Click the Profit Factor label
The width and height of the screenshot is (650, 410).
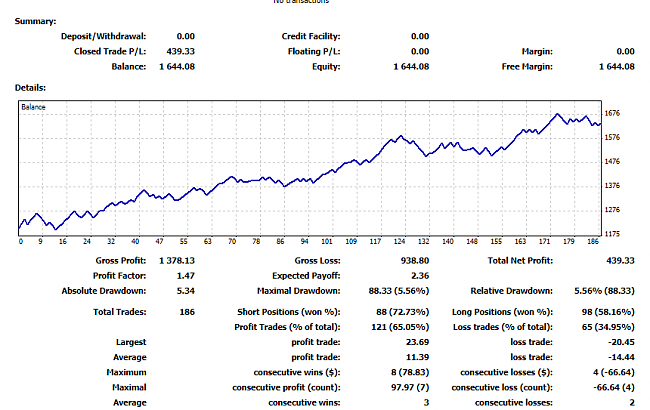point(119,276)
